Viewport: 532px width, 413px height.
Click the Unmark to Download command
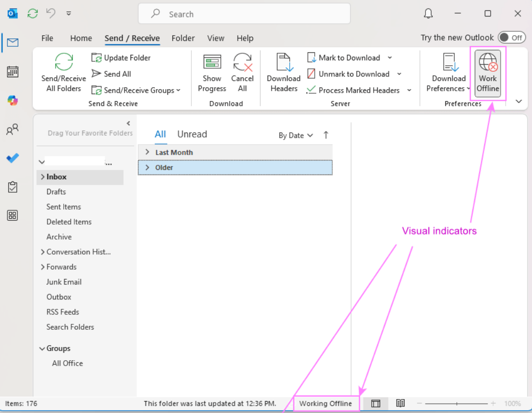[349, 74]
